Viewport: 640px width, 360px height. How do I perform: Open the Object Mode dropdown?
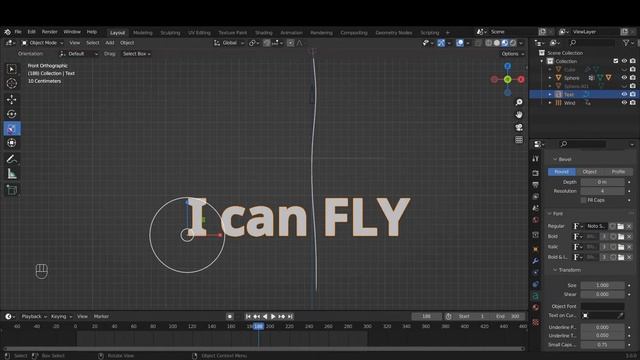point(42,43)
